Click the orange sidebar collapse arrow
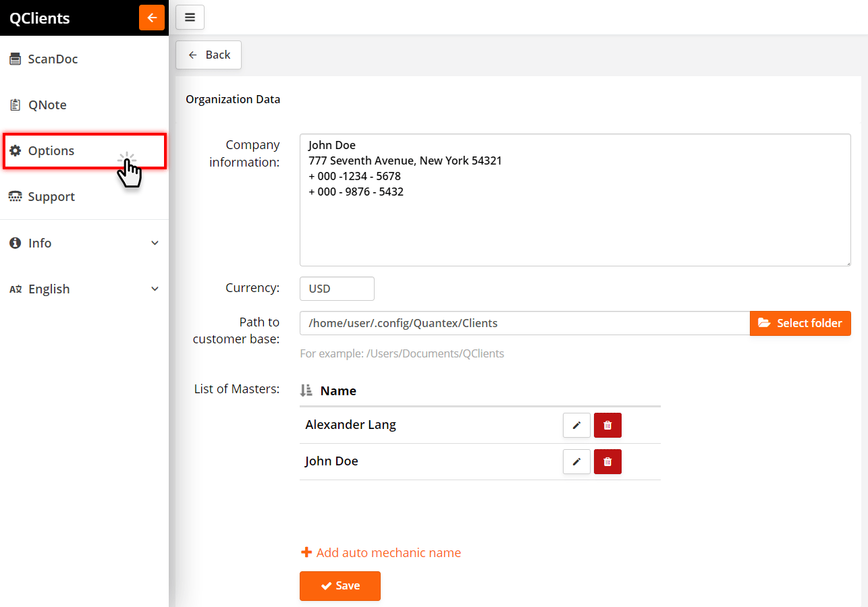Viewport: 868px width, 607px height. pyautogui.click(x=152, y=18)
